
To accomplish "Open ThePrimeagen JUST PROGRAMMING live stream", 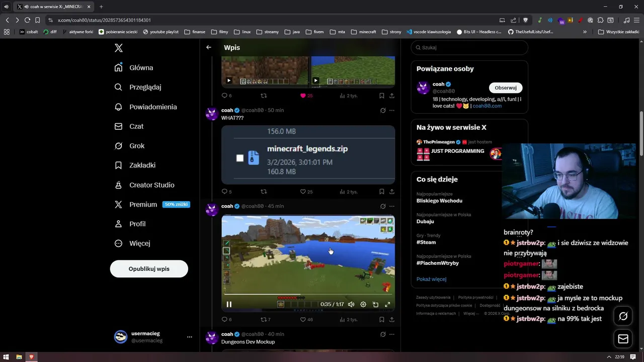I will pos(457,151).
